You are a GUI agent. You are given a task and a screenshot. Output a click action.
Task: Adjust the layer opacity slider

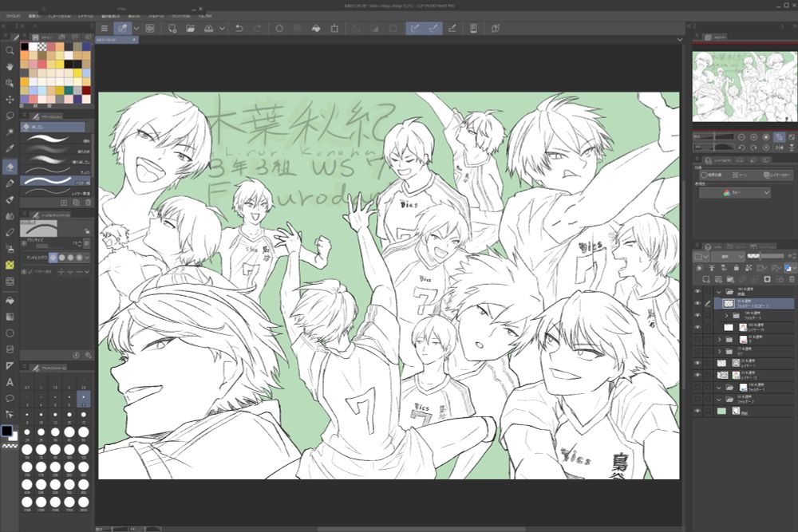(765, 256)
